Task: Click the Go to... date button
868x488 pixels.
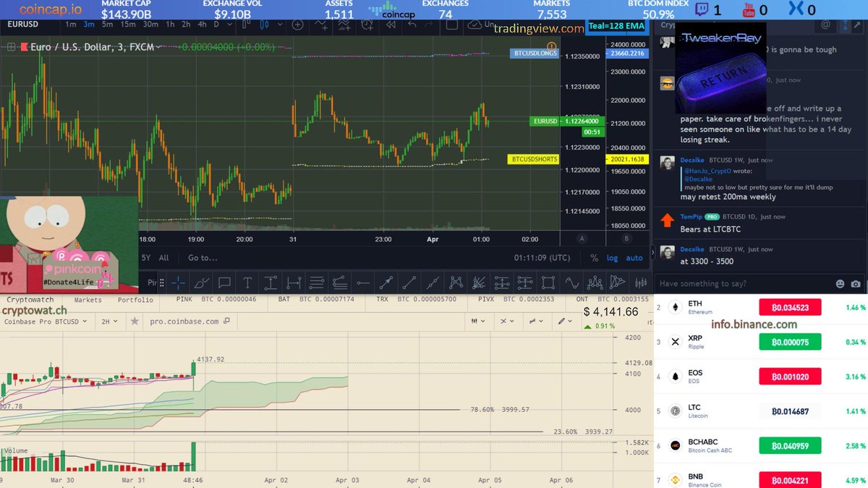Action: point(203,258)
